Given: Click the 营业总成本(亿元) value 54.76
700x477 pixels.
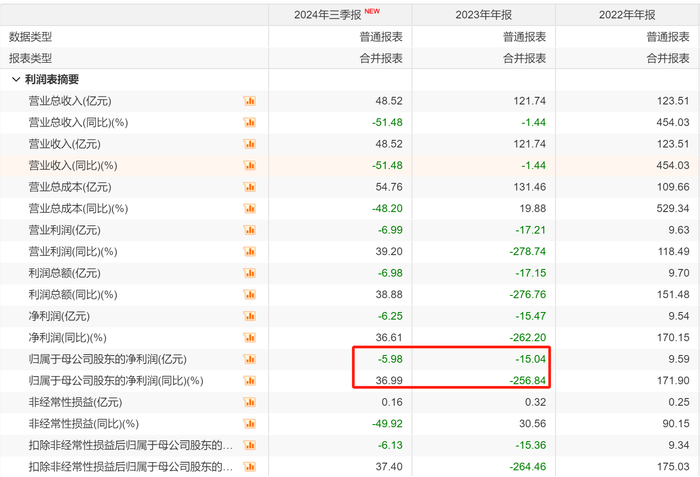Looking at the screenshot, I should tap(389, 187).
